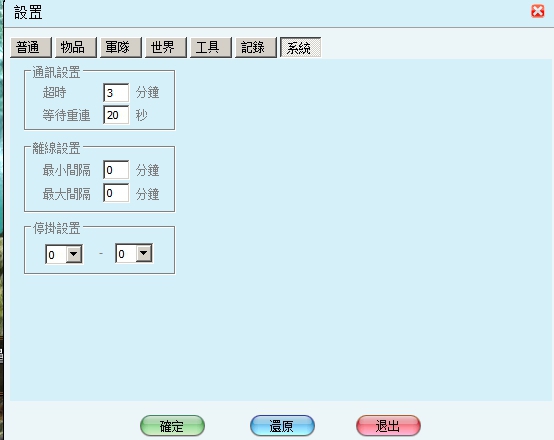This screenshot has height=440, width=554.
Task: Focus the 最小間隔 input field
Action: [x=116, y=170]
